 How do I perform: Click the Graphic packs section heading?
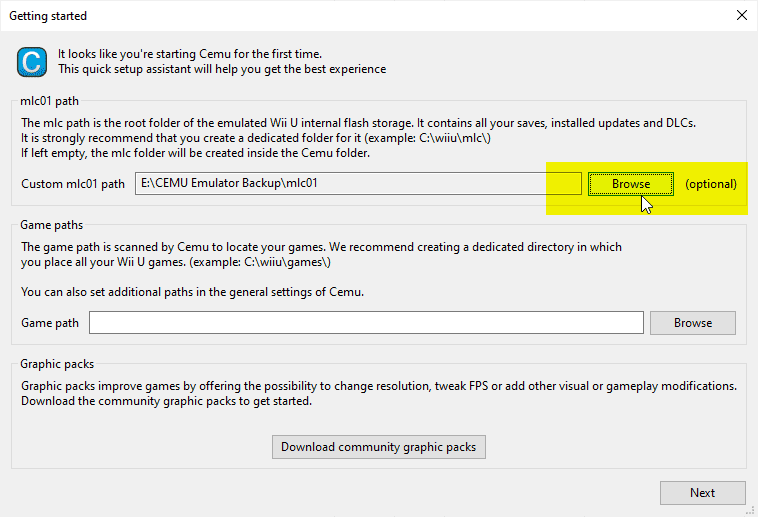57,365
